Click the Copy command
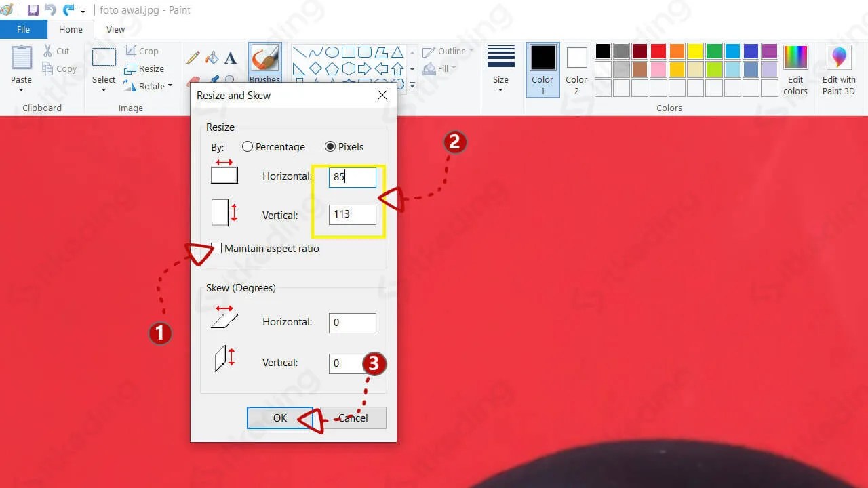 (59, 68)
